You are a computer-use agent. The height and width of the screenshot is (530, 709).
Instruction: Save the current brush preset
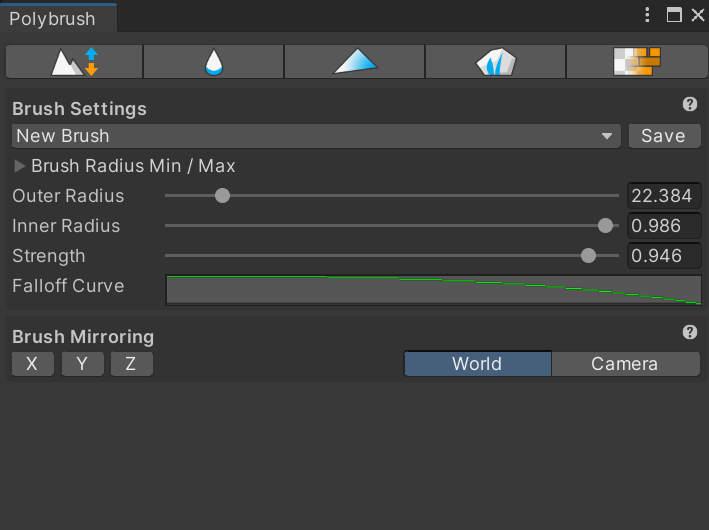click(664, 136)
